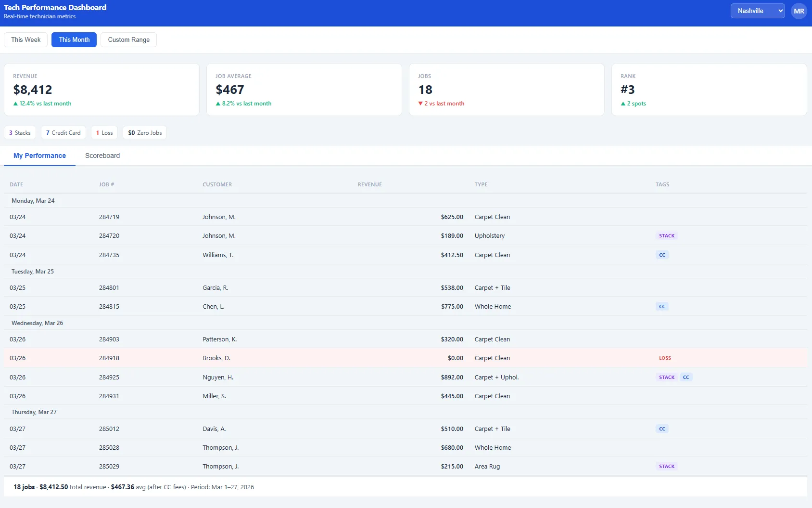Click the red down-arrow on the Jobs card
Screen dimensions: 812x508
[420, 104]
